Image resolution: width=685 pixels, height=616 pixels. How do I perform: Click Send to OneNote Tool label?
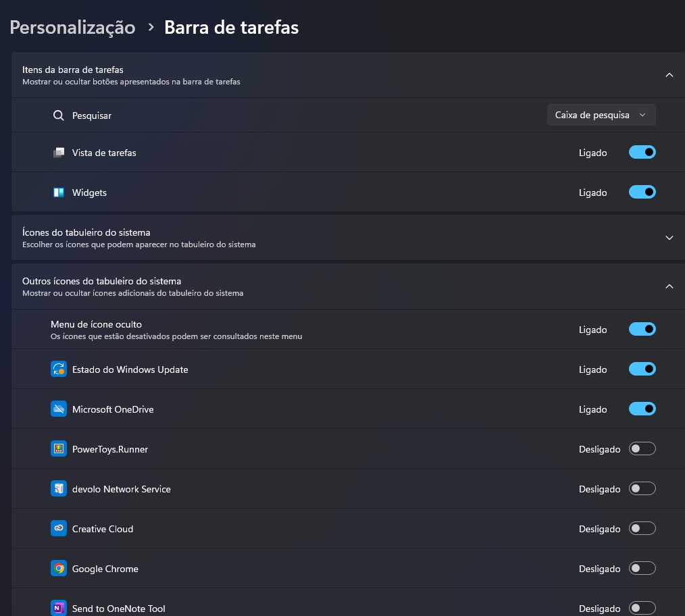[119, 609]
